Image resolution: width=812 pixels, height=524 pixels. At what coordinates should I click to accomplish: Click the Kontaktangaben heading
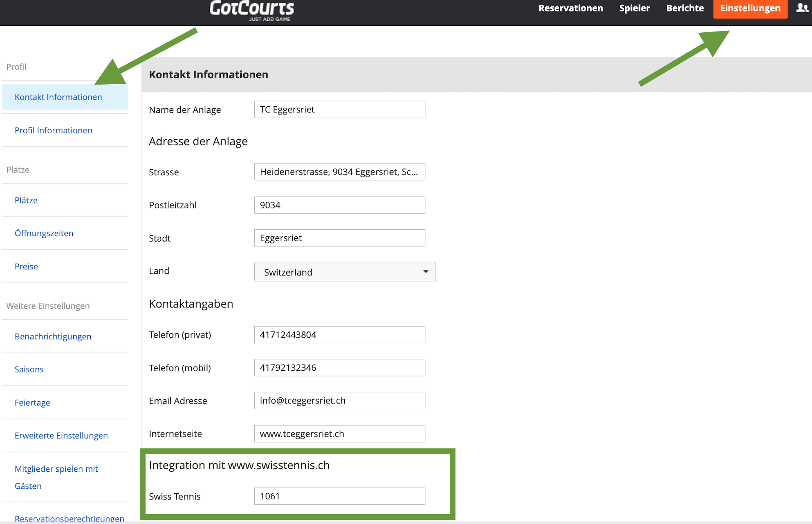(x=191, y=304)
